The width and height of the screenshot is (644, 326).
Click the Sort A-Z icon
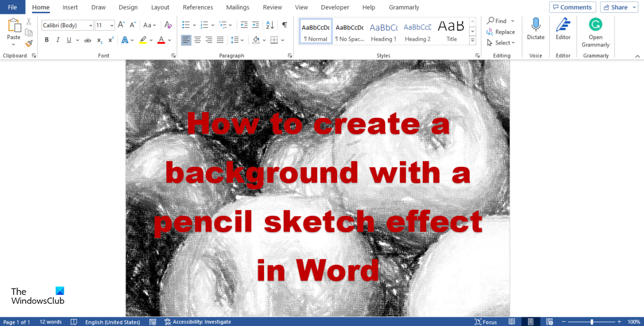(270, 25)
